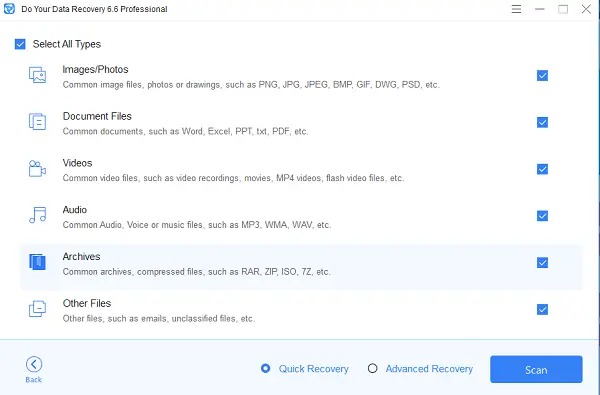
Task: Click the Images/Photos category icon
Action: [38, 75]
